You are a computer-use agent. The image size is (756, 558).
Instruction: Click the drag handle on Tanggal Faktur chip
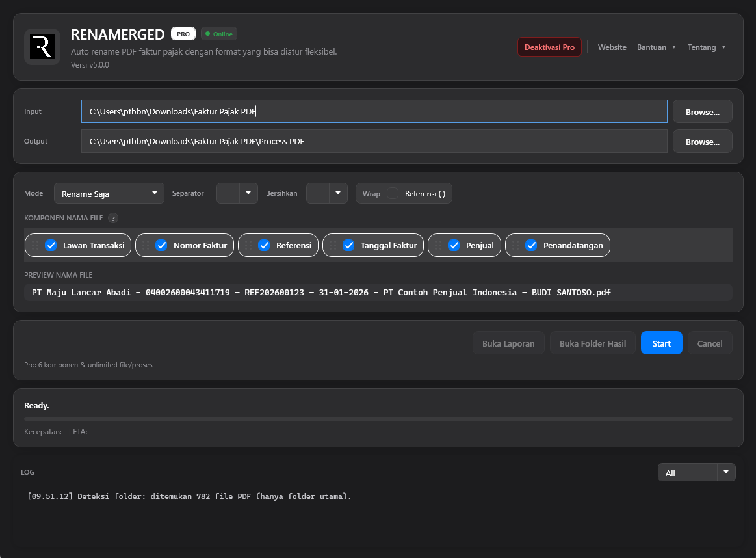point(333,245)
